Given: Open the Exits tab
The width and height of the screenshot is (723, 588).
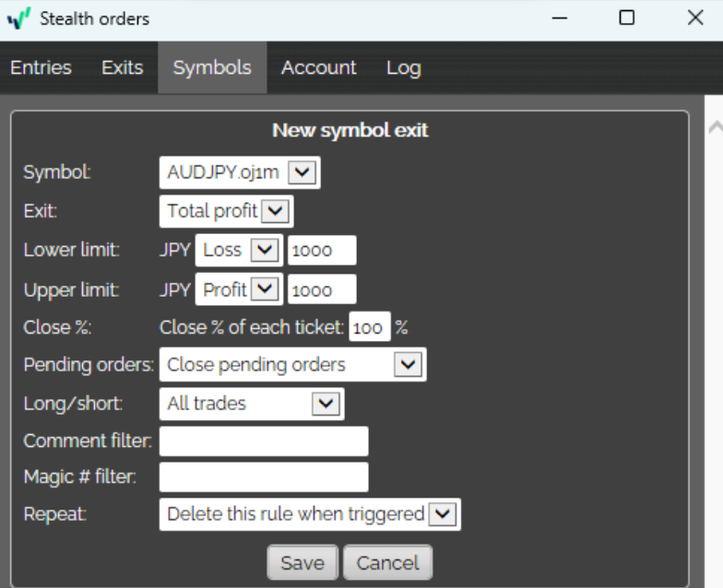Looking at the screenshot, I should coord(122,68).
